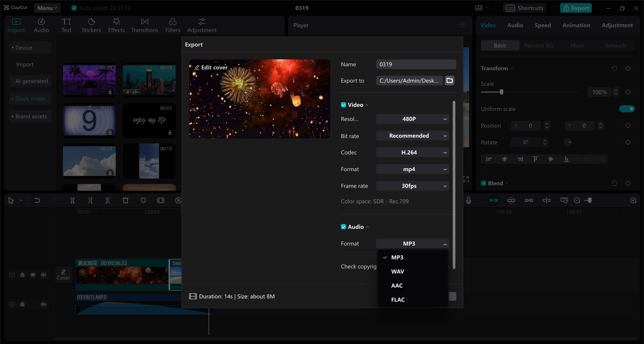Click the Shortcuts button
The width and height of the screenshot is (644, 344).
click(524, 8)
